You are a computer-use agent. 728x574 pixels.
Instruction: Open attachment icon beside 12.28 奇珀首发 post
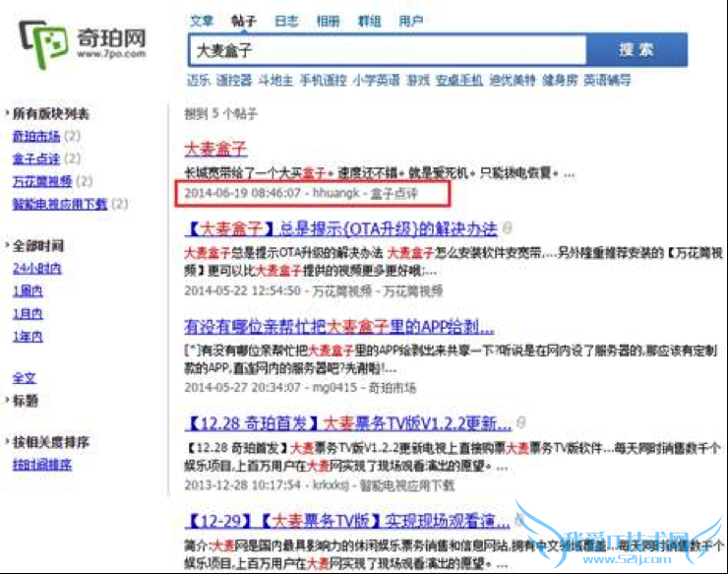click(521, 422)
